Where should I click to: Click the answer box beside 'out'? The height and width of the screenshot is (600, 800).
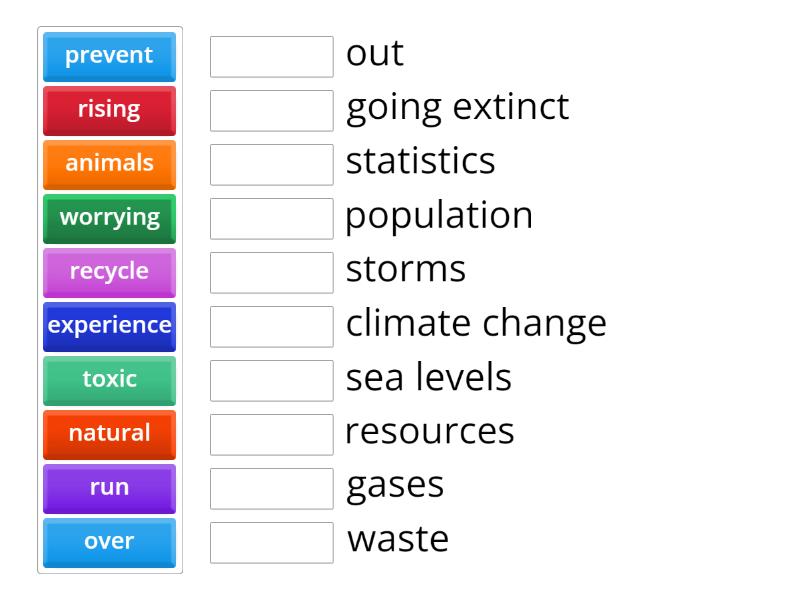coord(271,57)
